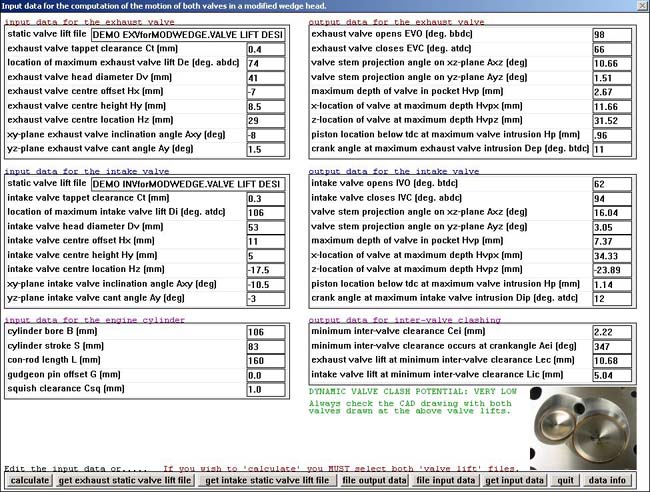Select the intake static valve lift file field
The height and width of the screenshot is (492, 650).
[188, 184]
